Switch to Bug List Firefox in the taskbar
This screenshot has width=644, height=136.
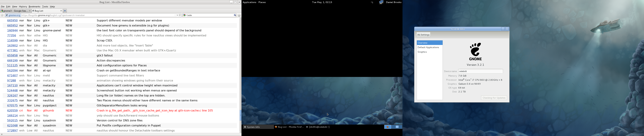pos(289,127)
